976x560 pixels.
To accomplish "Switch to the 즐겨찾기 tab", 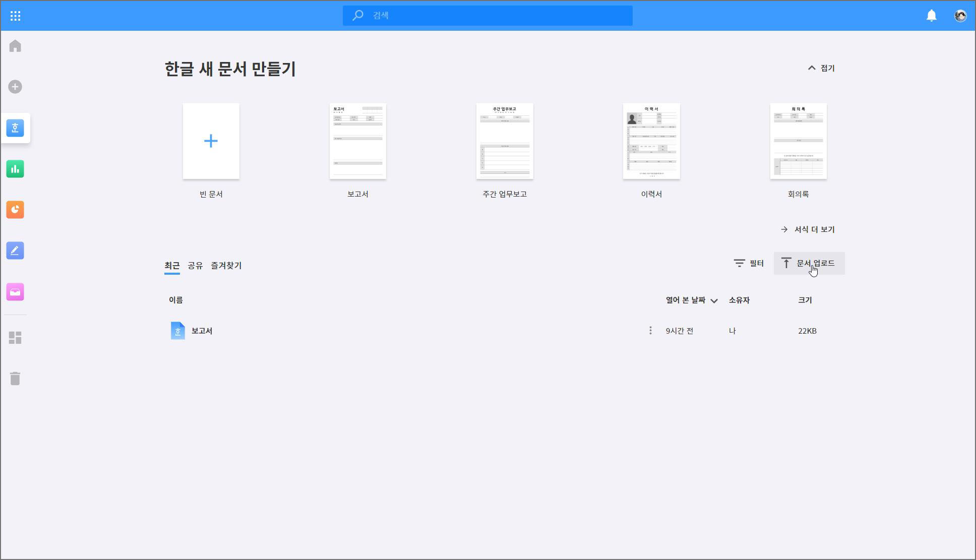I will coord(226,266).
